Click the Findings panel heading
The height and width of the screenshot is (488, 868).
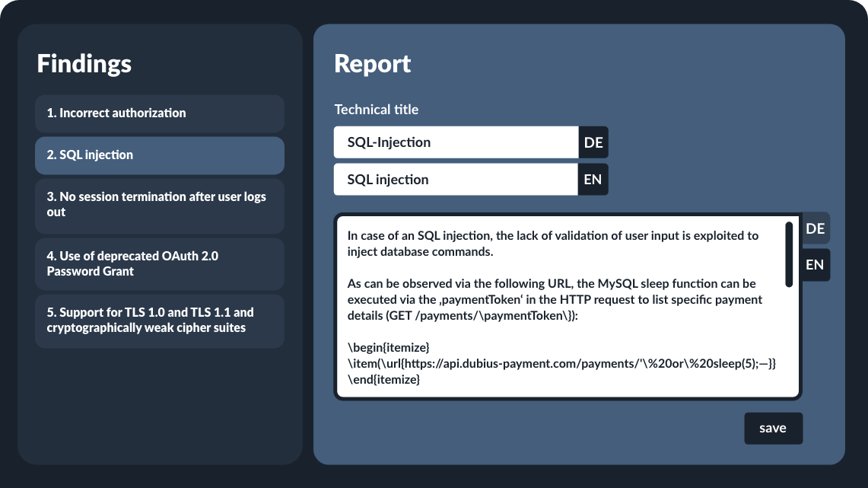pos(84,63)
